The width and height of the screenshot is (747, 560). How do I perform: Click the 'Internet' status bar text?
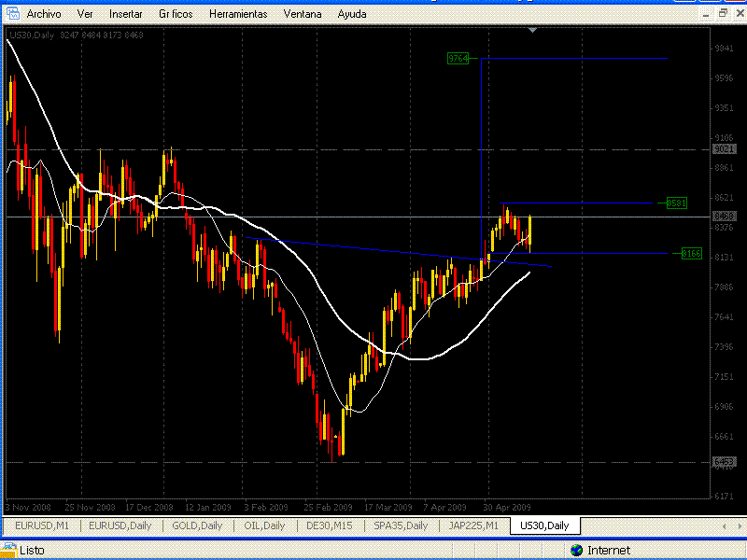(x=609, y=550)
